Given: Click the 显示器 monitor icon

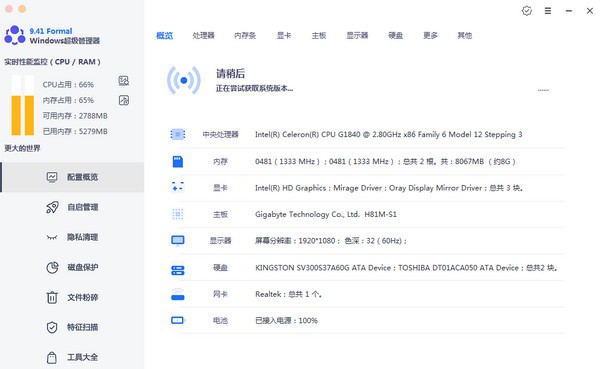Looking at the screenshot, I should click(178, 240).
